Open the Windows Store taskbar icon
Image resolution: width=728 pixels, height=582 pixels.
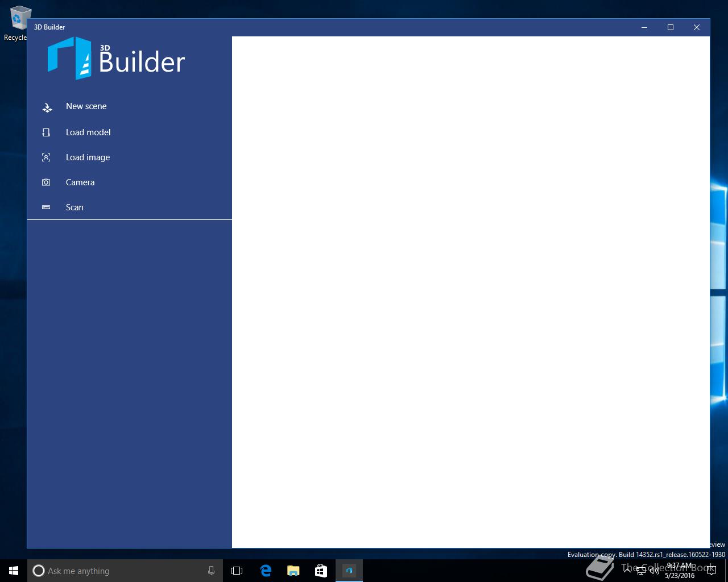pos(321,571)
